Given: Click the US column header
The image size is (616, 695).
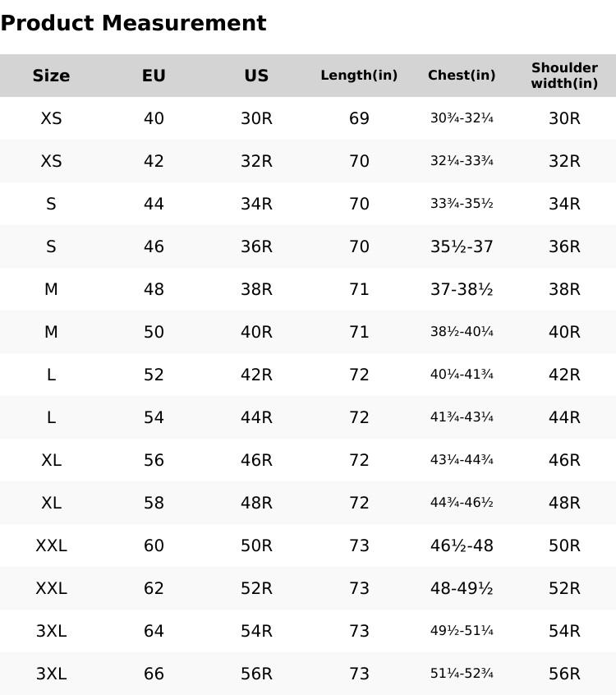Looking at the screenshot, I should pos(256,76).
